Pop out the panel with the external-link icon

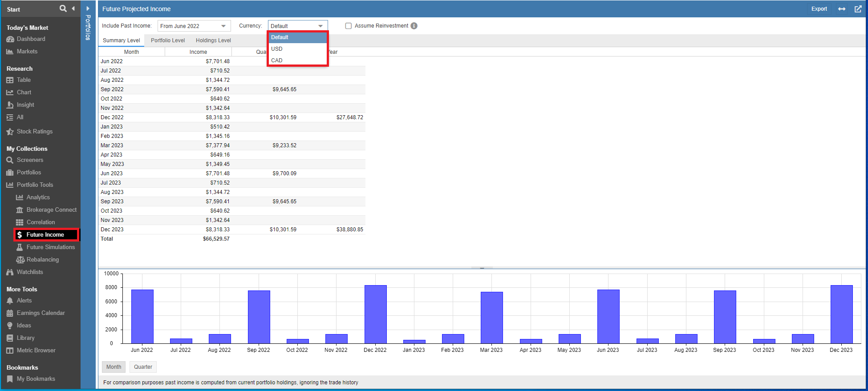[858, 9]
